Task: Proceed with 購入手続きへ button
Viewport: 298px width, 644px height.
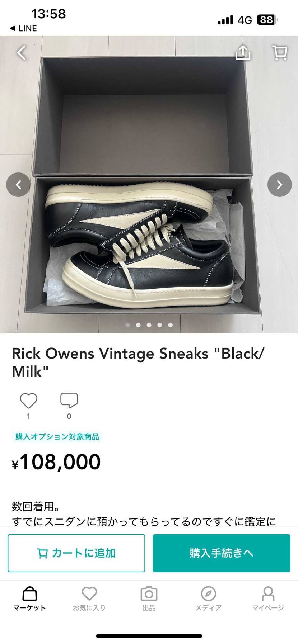Action: (222, 553)
